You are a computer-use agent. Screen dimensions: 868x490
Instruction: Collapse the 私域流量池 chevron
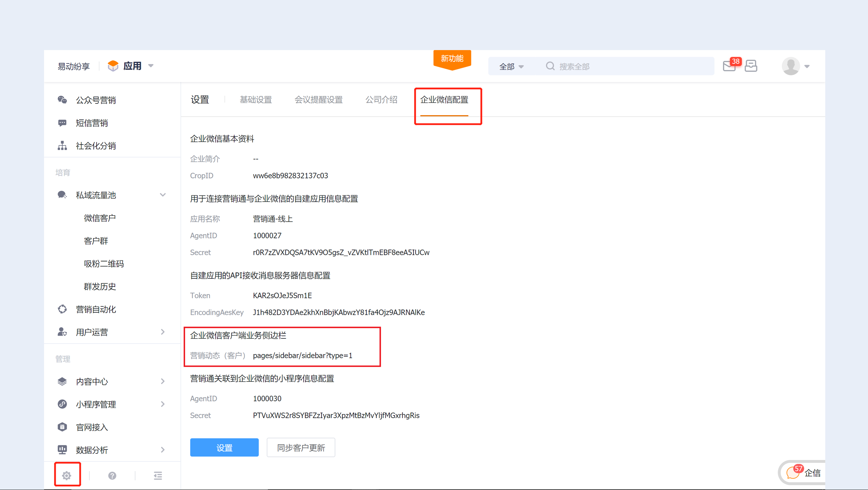point(163,195)
